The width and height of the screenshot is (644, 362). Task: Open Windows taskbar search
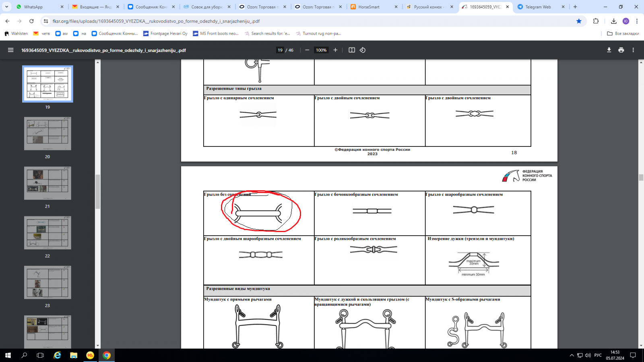24,355
